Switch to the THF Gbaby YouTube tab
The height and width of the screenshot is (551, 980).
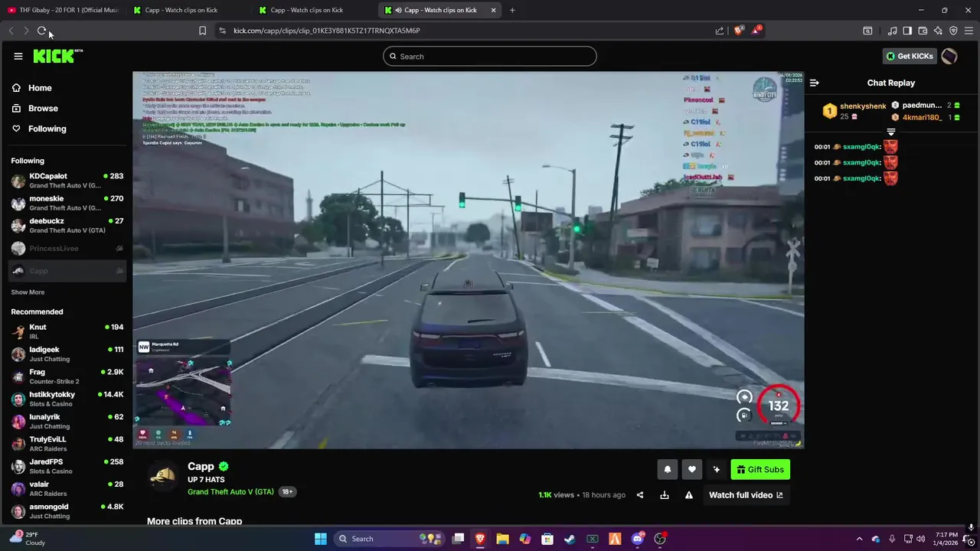[64, 10]
